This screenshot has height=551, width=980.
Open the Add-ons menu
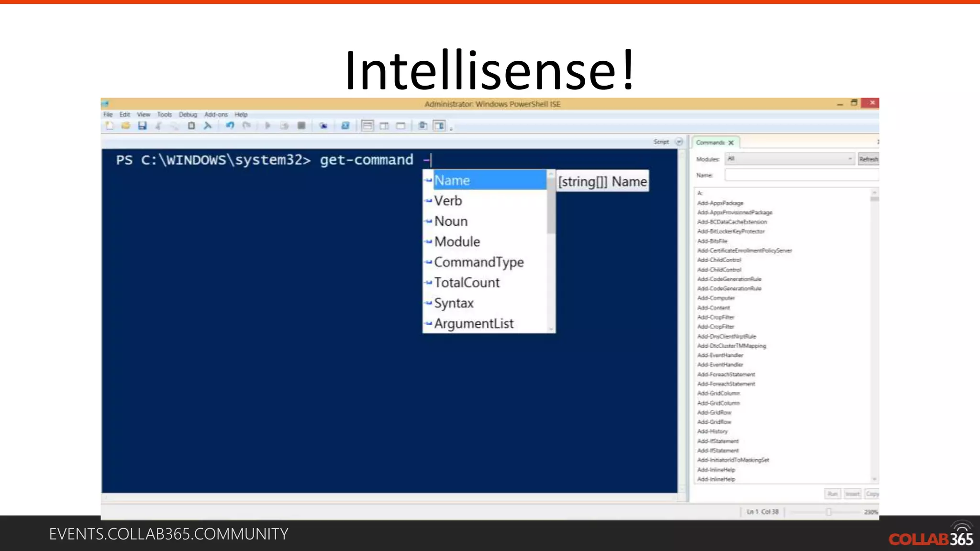tap(216, 114)
